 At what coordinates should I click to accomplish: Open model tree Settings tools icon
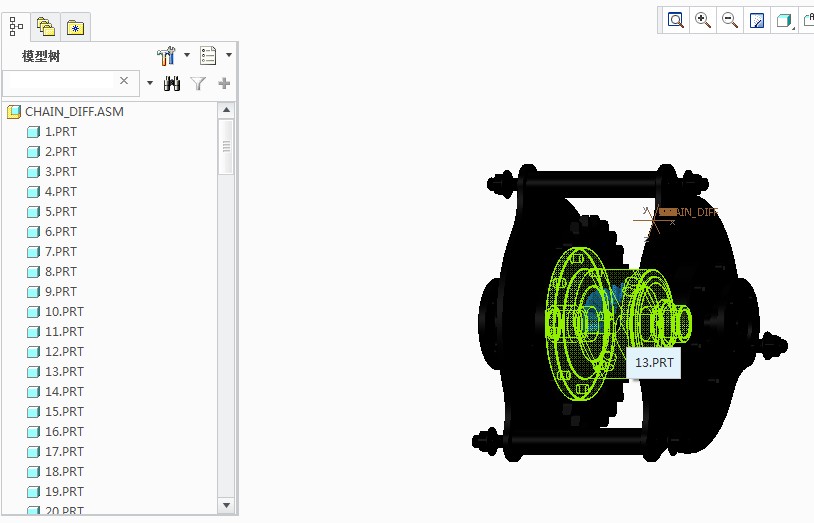[166, 56]
